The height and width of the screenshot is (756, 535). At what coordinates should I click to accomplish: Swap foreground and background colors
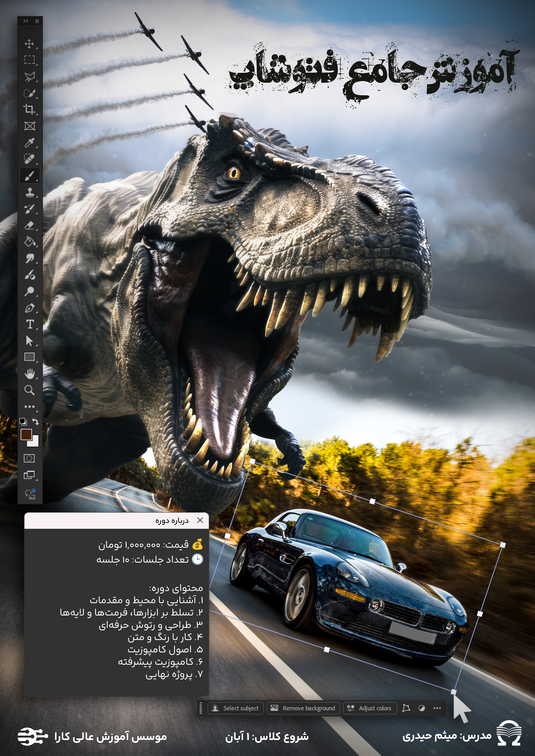pos(36,422)
